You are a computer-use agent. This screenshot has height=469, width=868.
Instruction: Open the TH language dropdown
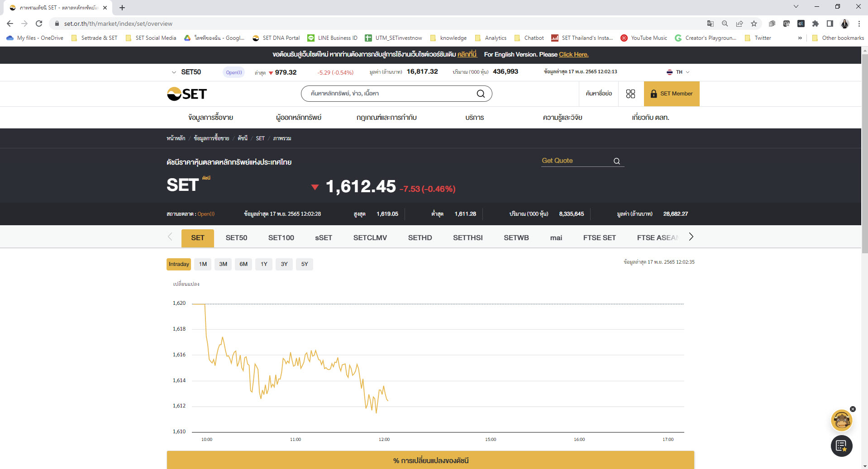click(x=678, y=72)
